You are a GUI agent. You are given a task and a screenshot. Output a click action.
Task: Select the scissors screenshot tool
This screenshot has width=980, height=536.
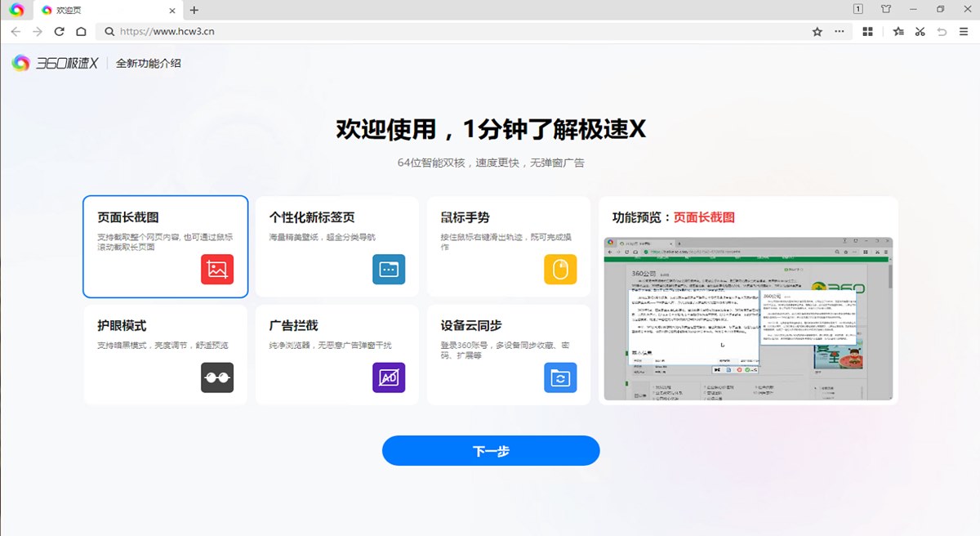[x=920, y=32]
